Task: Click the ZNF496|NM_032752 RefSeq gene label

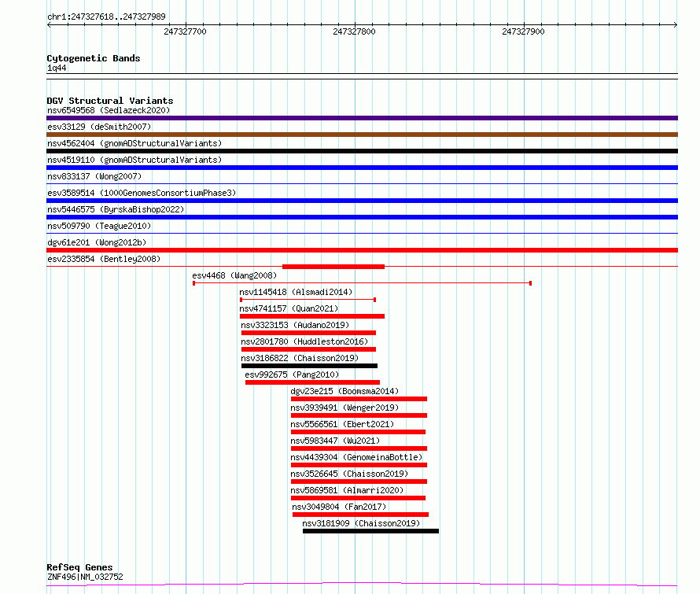Action: [x=85, y=577]
